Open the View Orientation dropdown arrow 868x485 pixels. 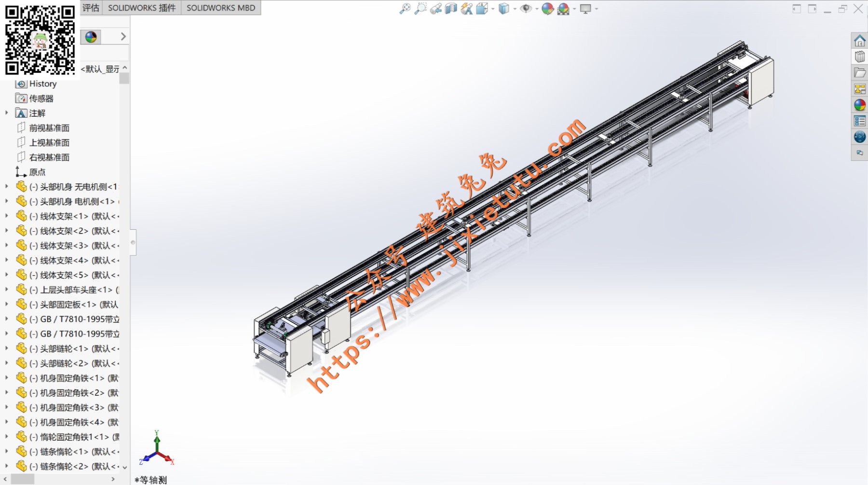tap(493, 9)
